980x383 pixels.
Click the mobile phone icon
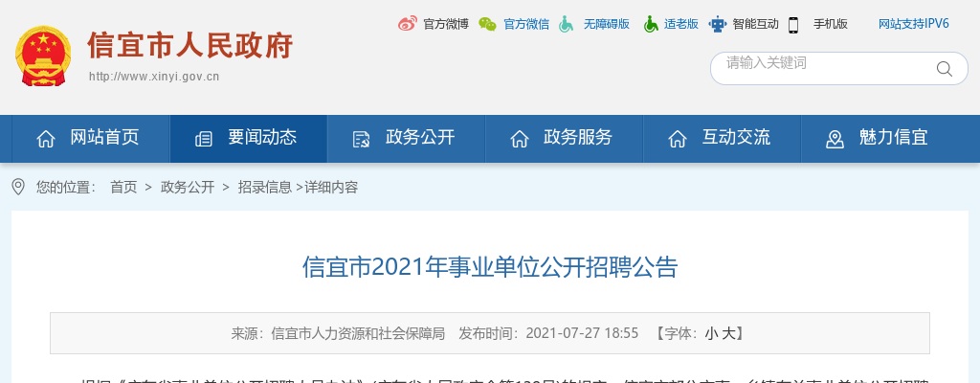coord(793,24)
